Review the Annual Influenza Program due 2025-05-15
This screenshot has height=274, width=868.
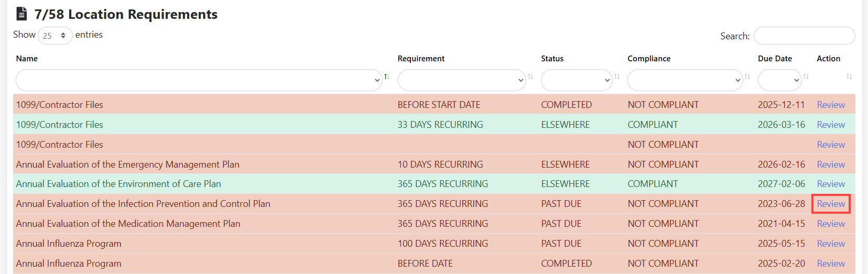[831, 244]
